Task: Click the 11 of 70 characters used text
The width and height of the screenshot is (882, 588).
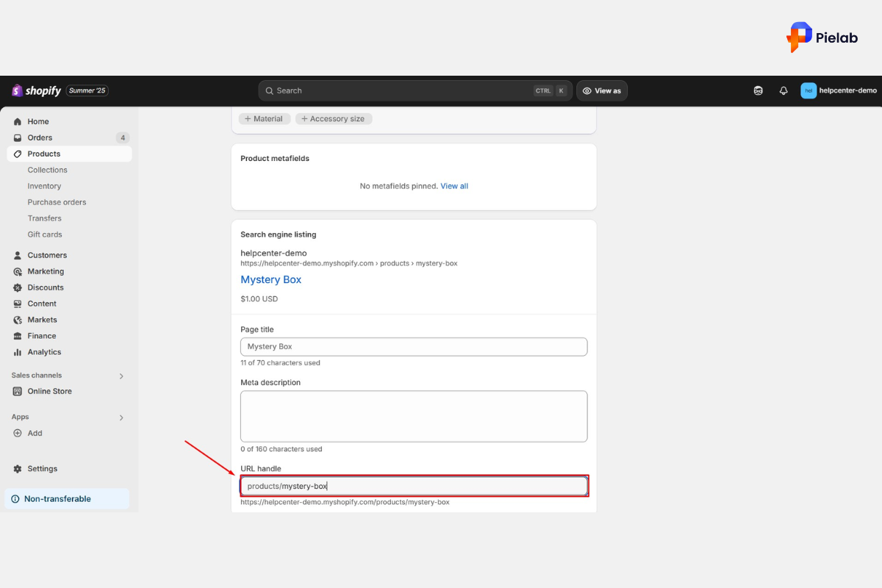Action: tap(280, 363)
